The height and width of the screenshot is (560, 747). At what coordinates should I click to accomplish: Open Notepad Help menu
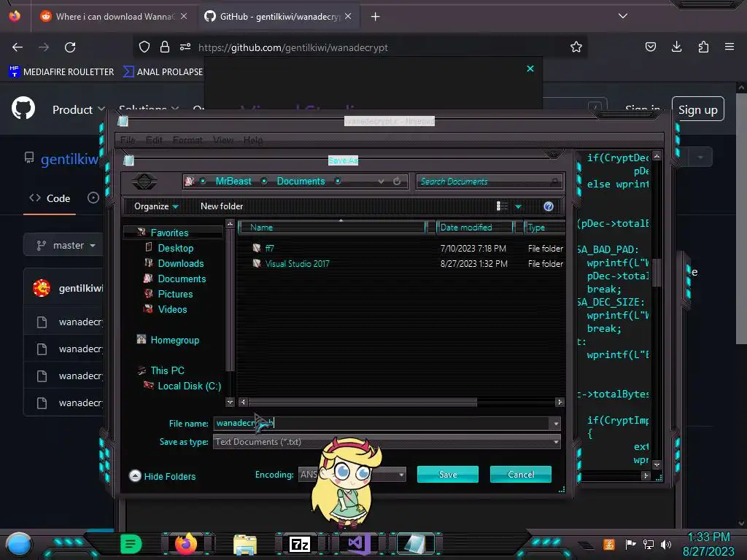point(253,140)
